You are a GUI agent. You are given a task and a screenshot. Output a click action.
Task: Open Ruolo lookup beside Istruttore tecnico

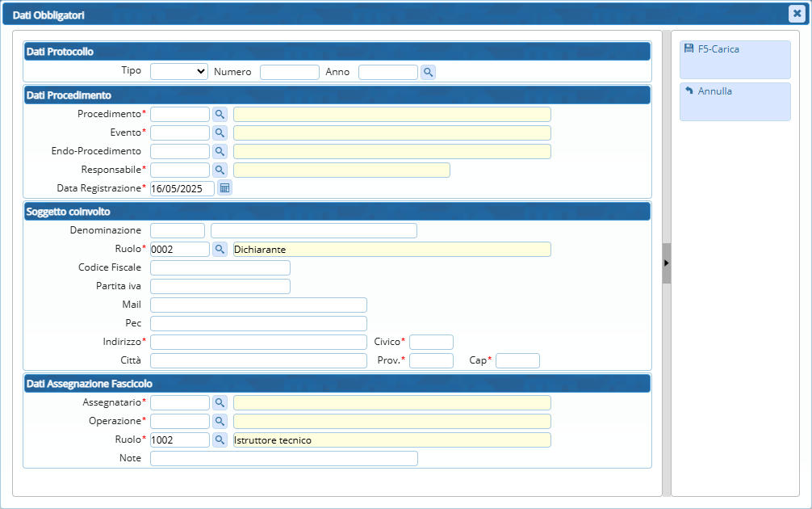(220, 440)
